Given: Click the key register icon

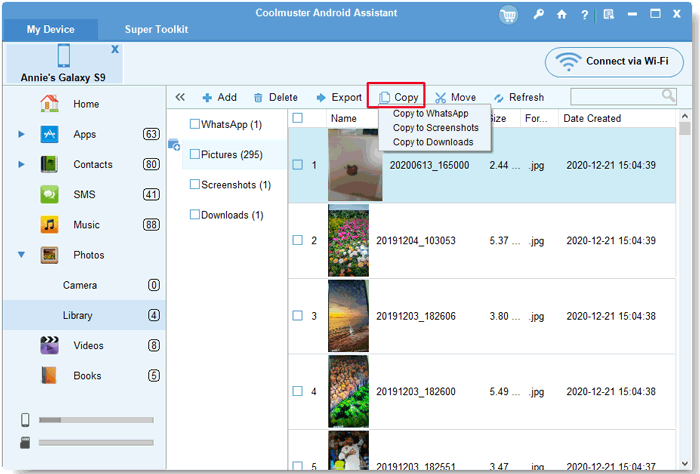Looking at the screenshot, I should [539, 14].
